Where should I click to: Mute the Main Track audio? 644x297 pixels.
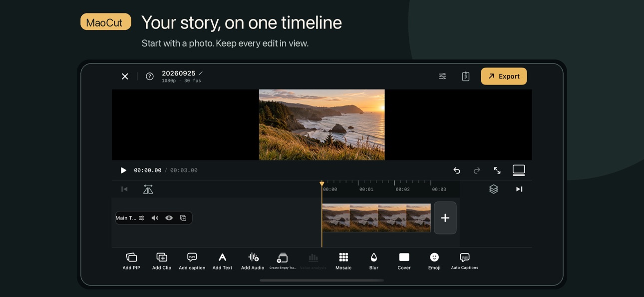coord(155,218)
